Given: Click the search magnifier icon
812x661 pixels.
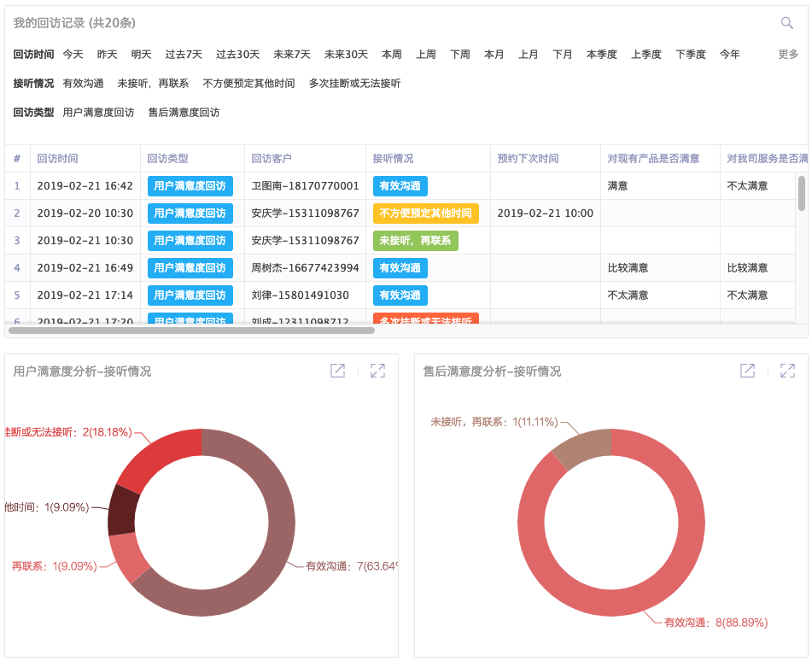Looking at the screenshot, I should (x=786, y=23).
